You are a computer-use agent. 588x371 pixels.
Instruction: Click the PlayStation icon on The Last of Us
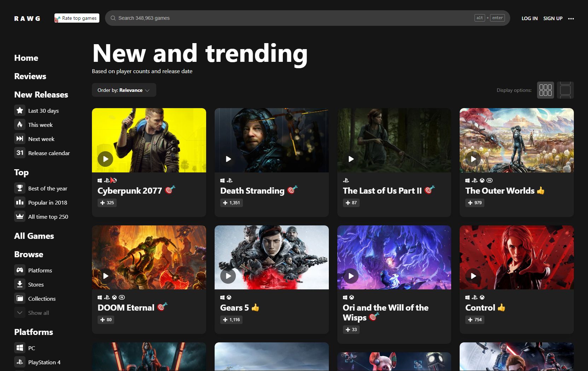(x=346, y=181)
